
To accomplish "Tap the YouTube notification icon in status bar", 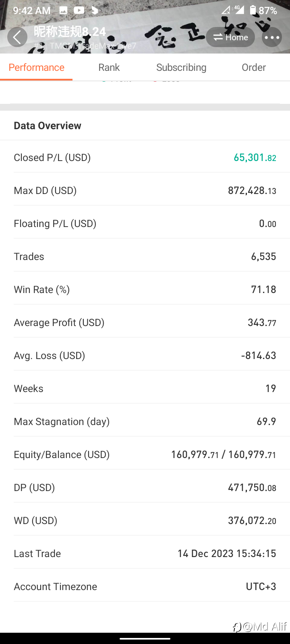I will pyautogui.click(x=79, y=10).
